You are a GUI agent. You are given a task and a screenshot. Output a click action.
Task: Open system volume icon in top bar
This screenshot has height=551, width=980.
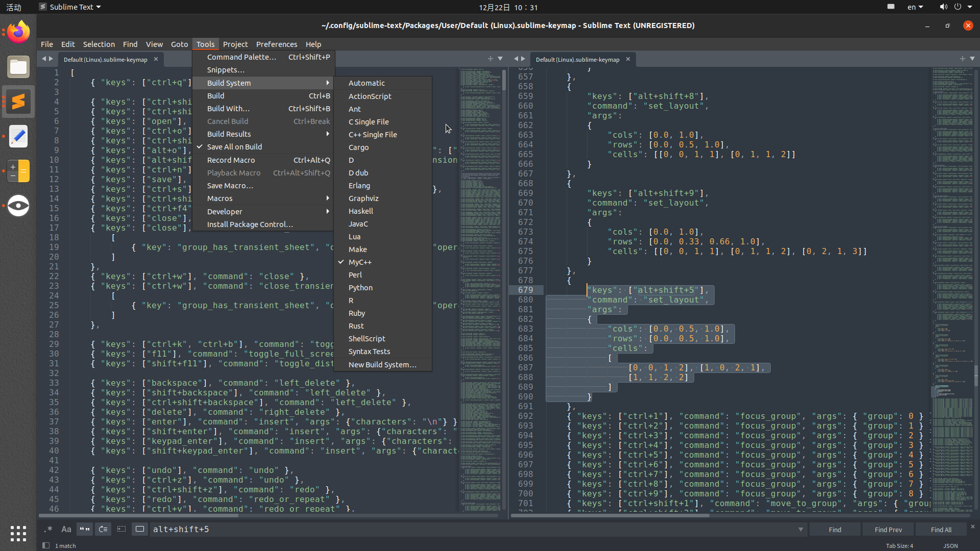pyautogui.click(x=943, y=7)
